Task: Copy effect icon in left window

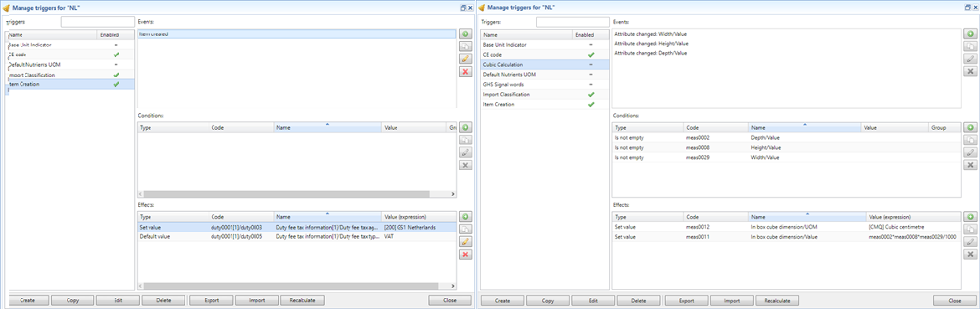Action: click(465, 229)
